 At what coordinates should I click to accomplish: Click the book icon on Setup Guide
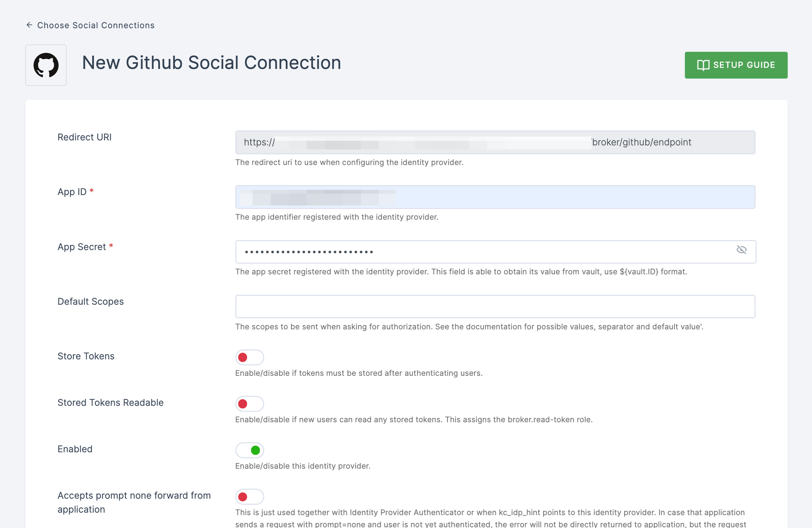tap(703, 65)
